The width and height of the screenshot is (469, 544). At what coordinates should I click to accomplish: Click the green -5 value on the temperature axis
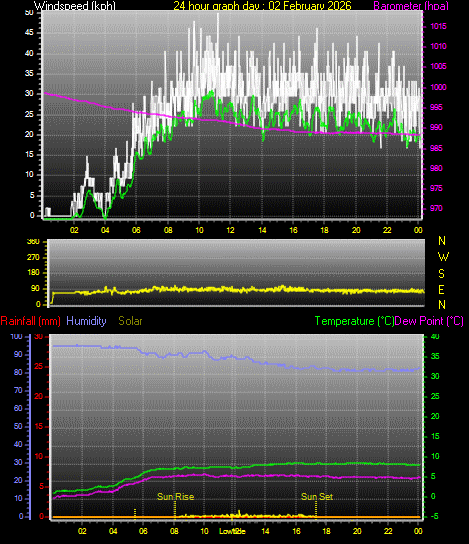click(435, 517)
